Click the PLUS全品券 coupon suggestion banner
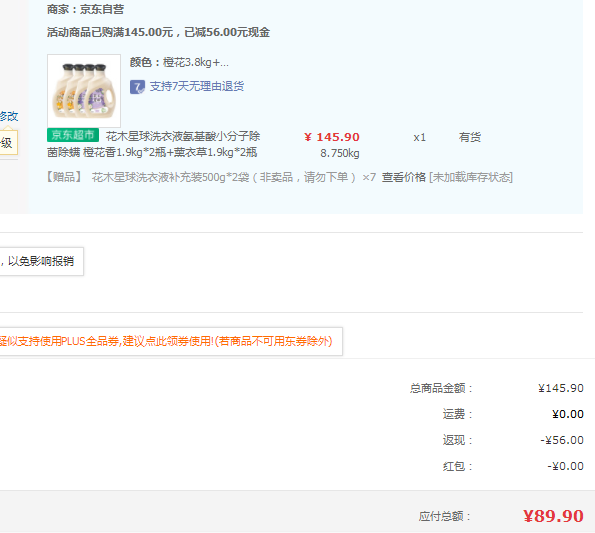Viewport: 595px width, 533px height. (171, 341)
